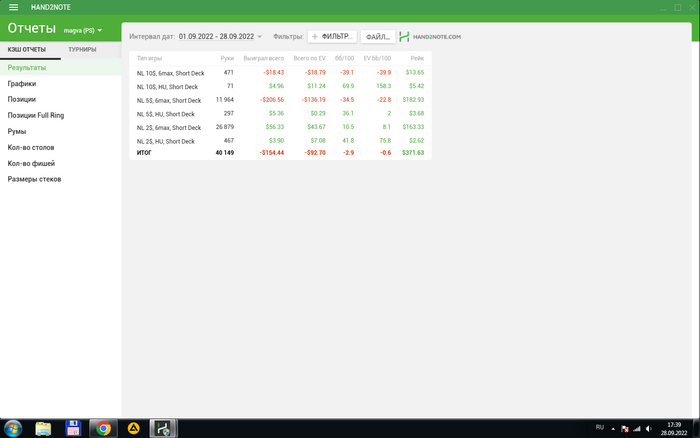Click the -$206.56 winnings value
The height and width of the screenshot is (438, 700).
click(x=272, y=100)
